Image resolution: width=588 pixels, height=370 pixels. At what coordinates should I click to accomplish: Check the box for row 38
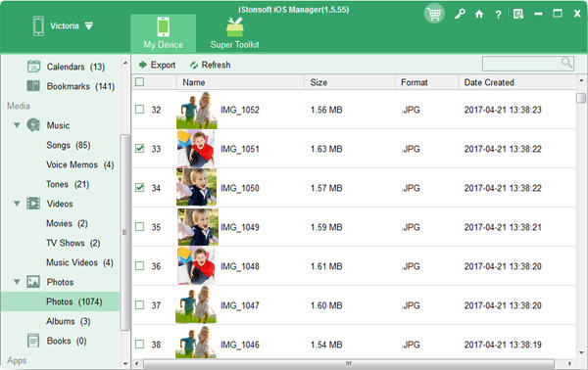coord(139,345)
